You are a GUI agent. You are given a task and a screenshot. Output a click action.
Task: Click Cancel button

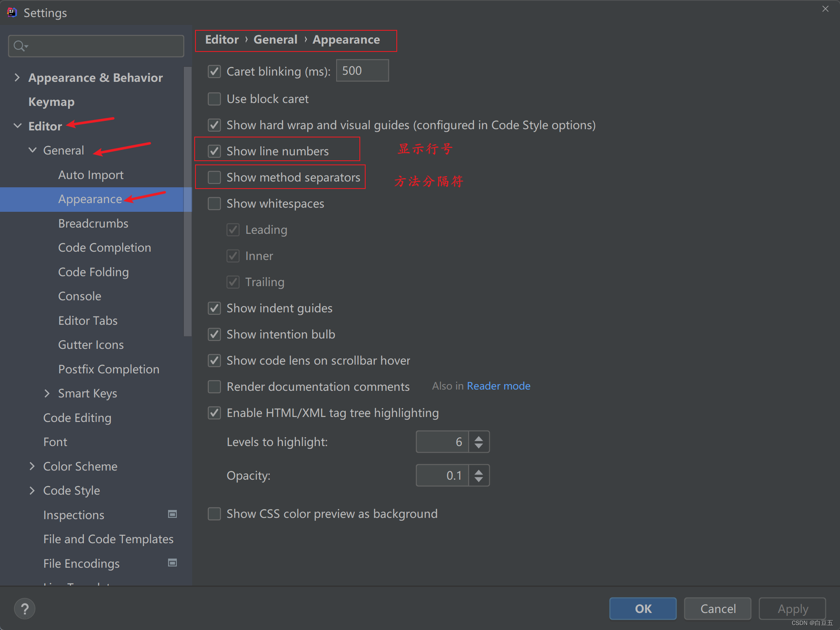point(718,608)
